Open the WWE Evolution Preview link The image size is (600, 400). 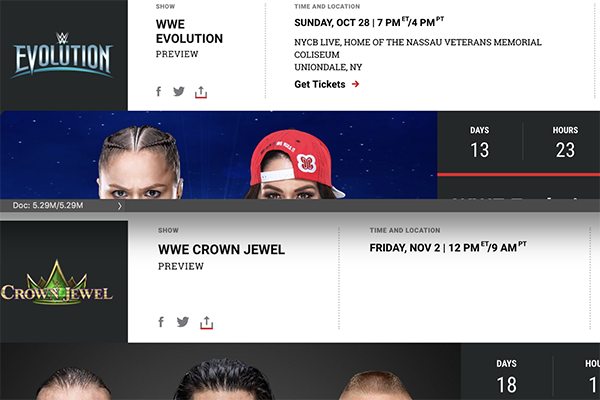(x=177, y=54)
